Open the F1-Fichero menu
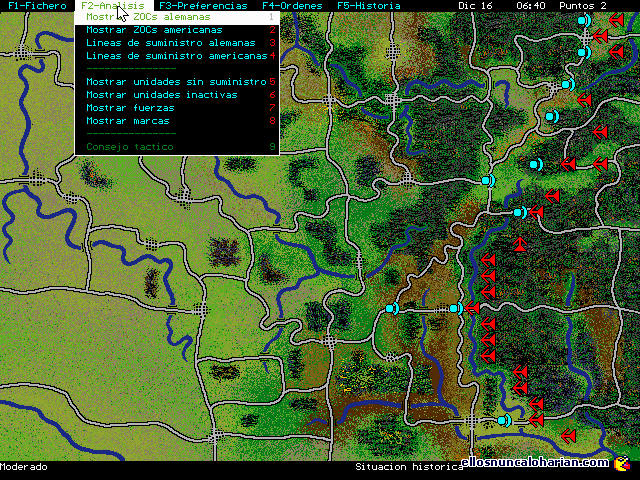 click(37, 6)
